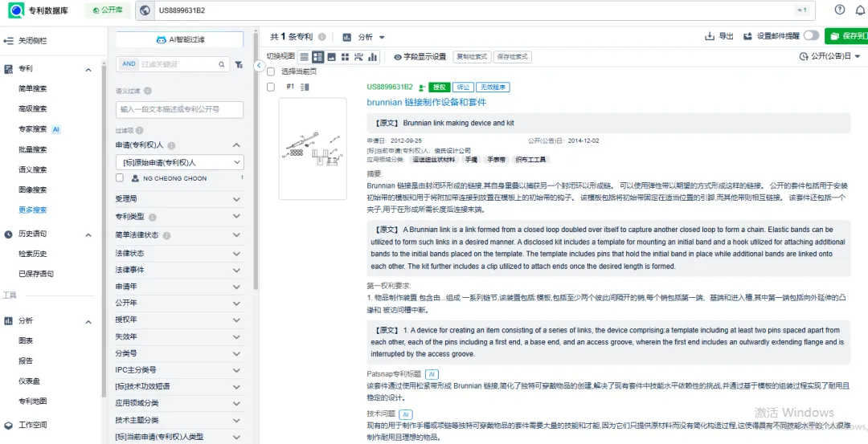Click the document icon next to #1
Screen dimensions: 868x444
point(305,87)
